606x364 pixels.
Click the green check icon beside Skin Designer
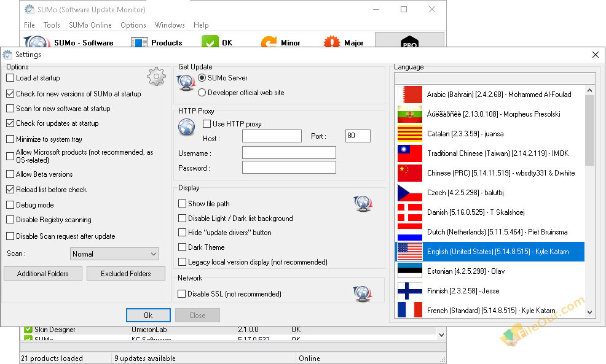28,330
